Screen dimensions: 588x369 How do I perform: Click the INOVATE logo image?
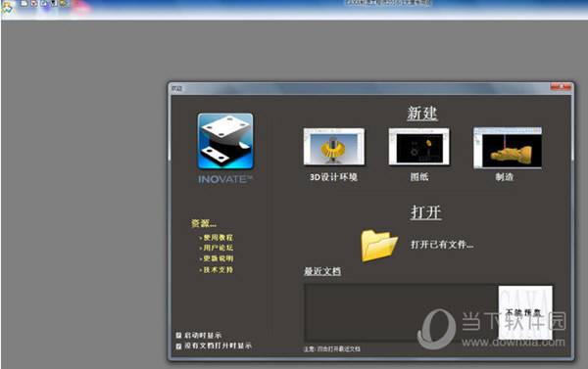225,141
